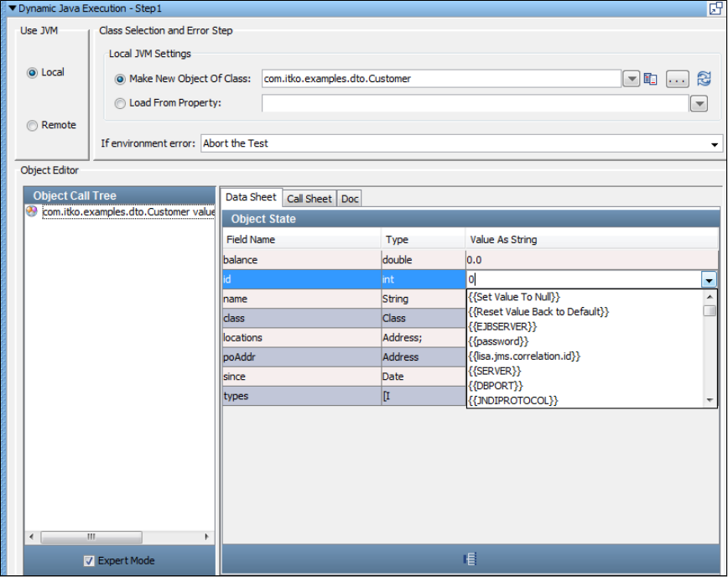Select the Customer object node icon in tree
This screenshot has width=728, height=577.
coord(32,211)
